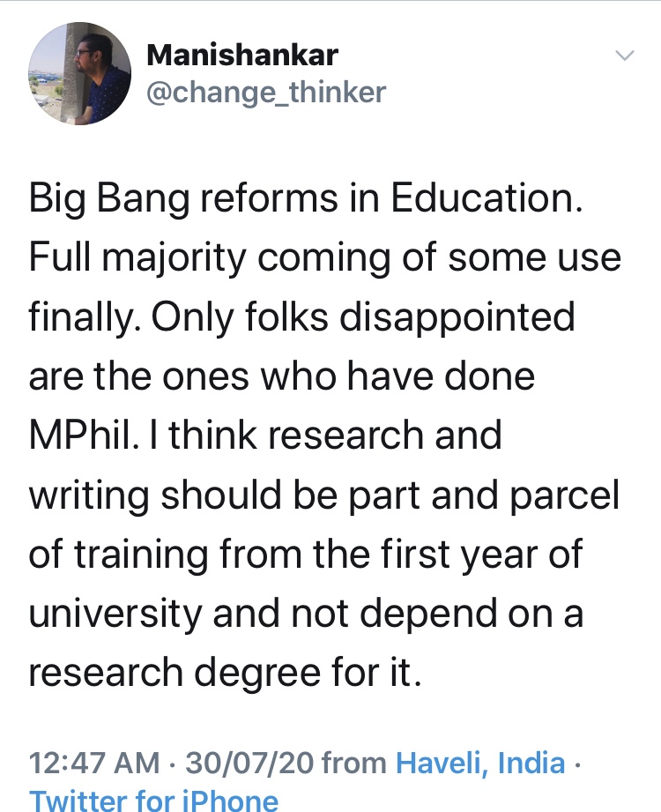Screen dimensions: 661x812
Task: Click the 30/07/20 date
Action: tap(249, 763)
